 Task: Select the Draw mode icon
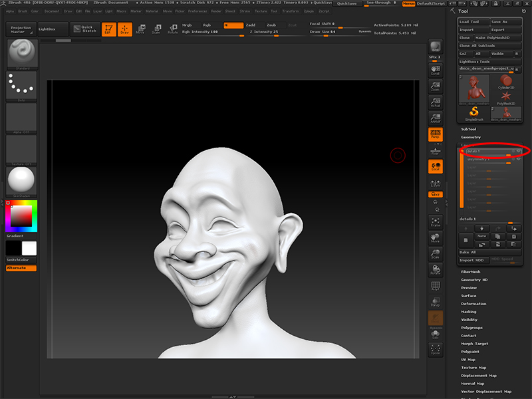[x=125, y=29]
